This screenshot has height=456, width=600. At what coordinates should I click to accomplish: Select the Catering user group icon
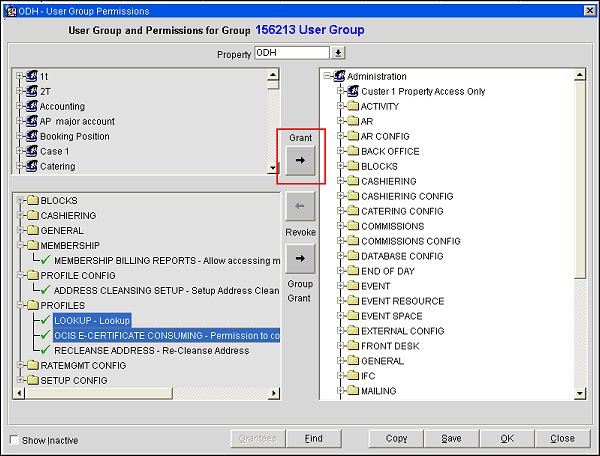tap(32, 166)
